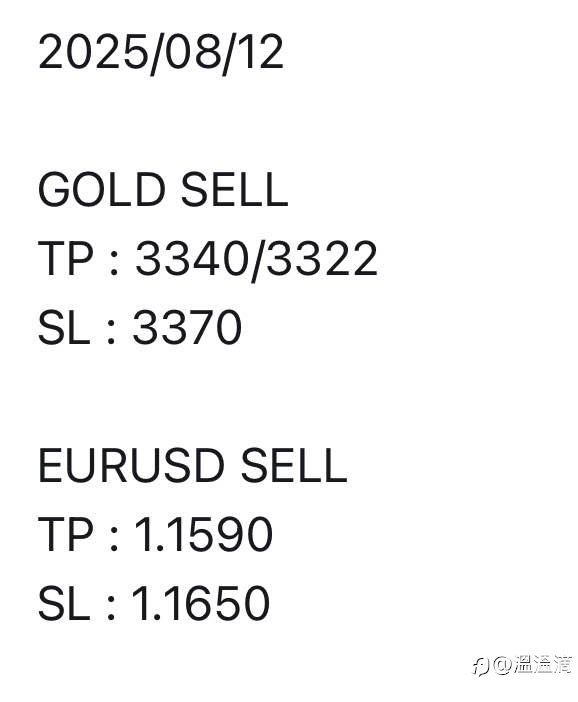
Task: Click the year 2025 in the date
Action: [94, 52]
